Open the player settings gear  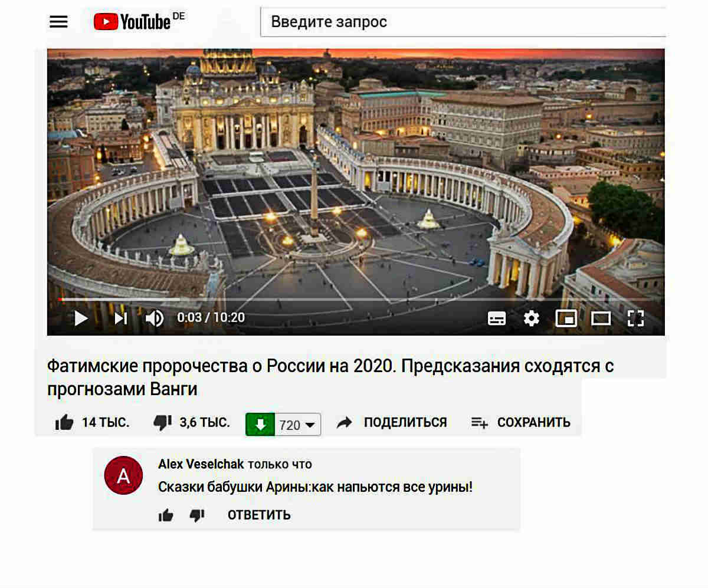pyautogui.click(x=532, y=318)
